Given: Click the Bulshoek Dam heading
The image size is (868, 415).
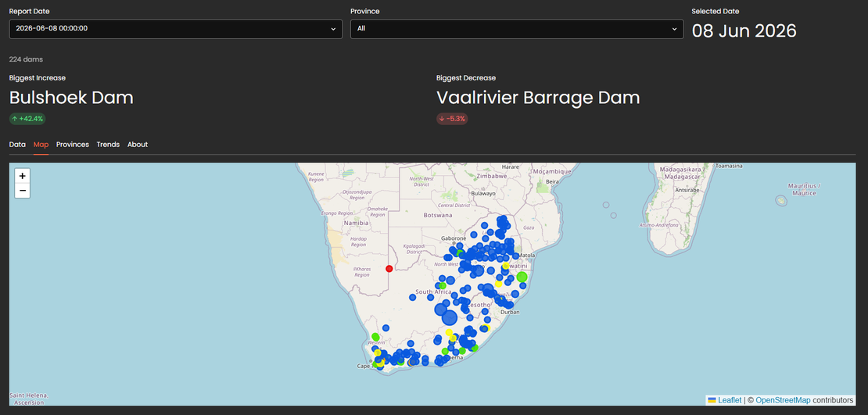Looking at the screenshot, I should pos(71,98).
